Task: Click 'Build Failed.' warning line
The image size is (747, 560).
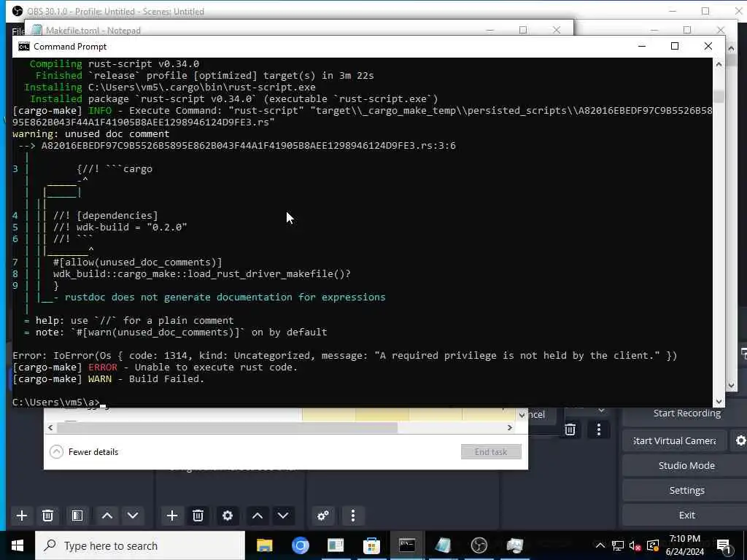Action: [x=108, y=379]
